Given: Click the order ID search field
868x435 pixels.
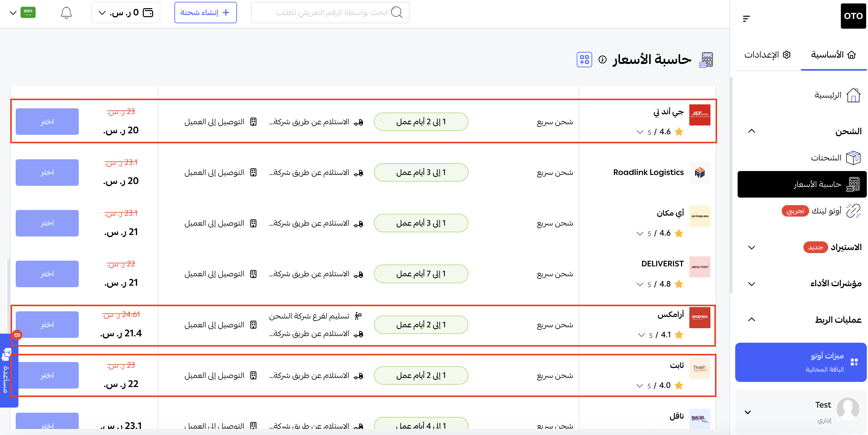Looking at the screenshot, I should (330, 12).
